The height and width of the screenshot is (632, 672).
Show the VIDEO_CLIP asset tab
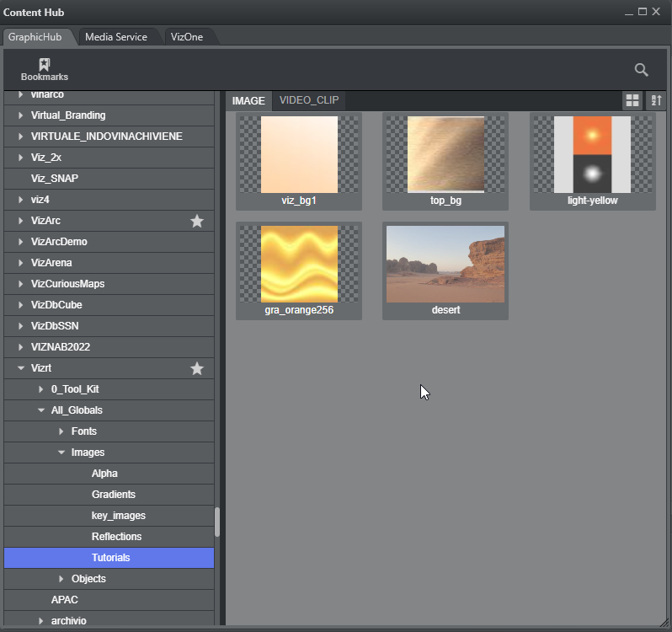pos(309,100)
